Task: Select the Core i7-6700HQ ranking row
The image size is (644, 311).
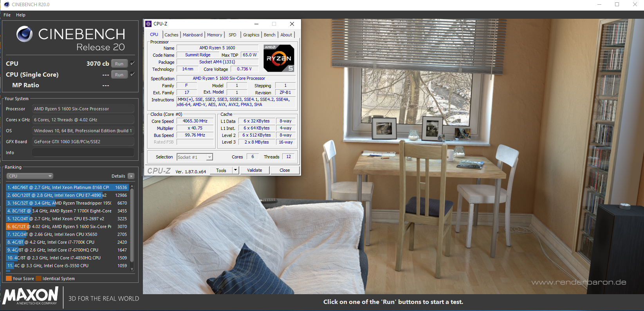Action: pos(67,250)
